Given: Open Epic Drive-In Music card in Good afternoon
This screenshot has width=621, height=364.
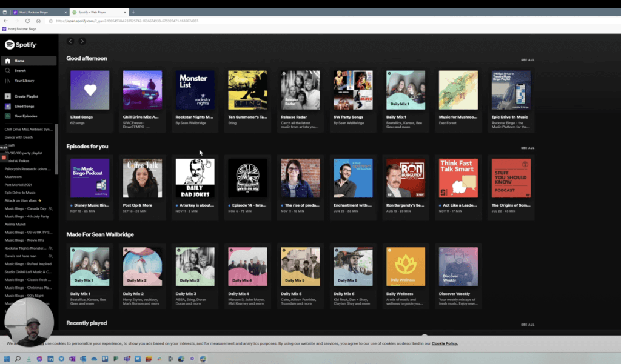Looking at the screenshot, I should pyautogui.click(x=511, y=99).
